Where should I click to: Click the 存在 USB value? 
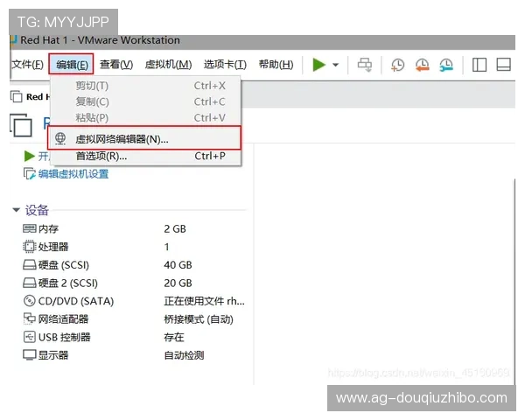tap(174, 337)
